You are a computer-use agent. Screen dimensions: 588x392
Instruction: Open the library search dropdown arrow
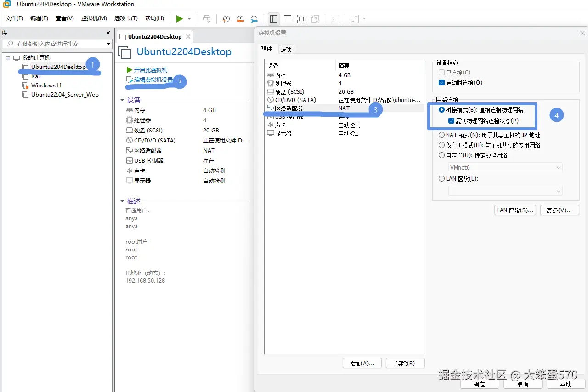pos(109,44)
